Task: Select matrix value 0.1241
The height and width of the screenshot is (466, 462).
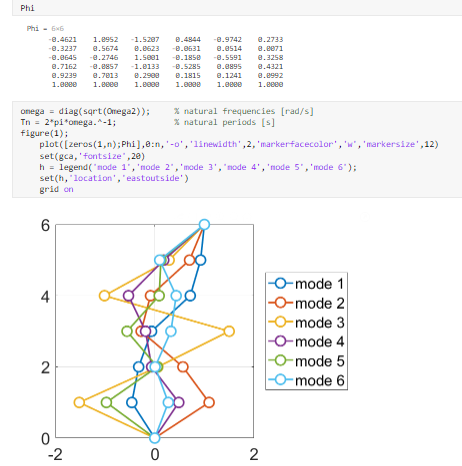Action: click(x=229, y=75)
